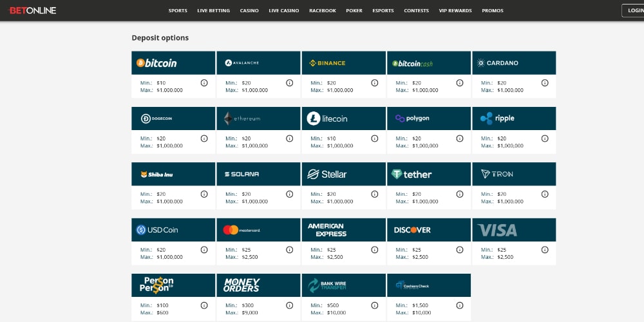This screenshot has width=644, height=322.
Task: Click info icon under Cardano card
Action: coord(545,83)
